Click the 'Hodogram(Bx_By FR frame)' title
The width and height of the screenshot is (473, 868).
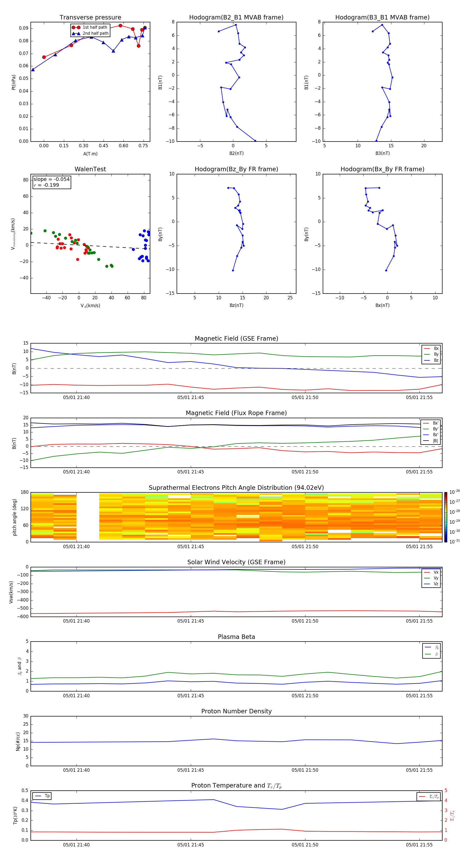pyautogui.click(x=382, y=169)
